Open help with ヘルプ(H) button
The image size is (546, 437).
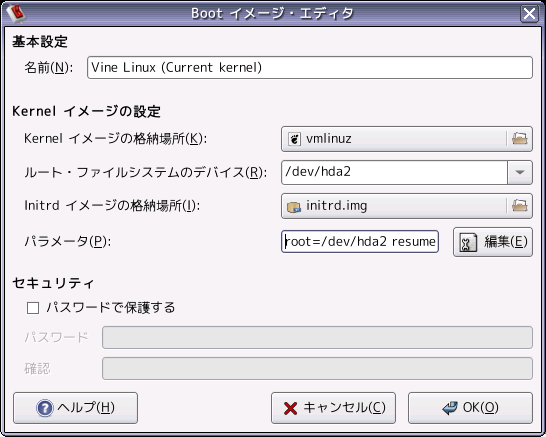pos(76,408)
